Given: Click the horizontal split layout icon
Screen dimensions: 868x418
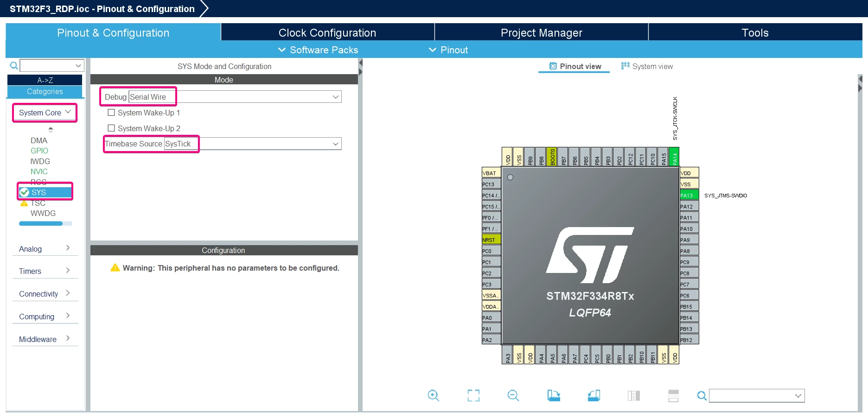Looking at the screenshot, I should tap(673, 395).
